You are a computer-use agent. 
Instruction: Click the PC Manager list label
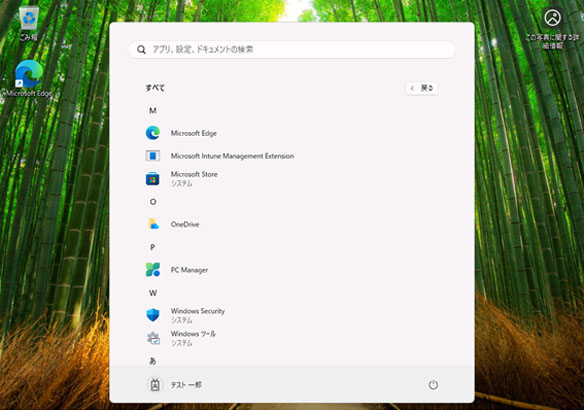point(189,270)
